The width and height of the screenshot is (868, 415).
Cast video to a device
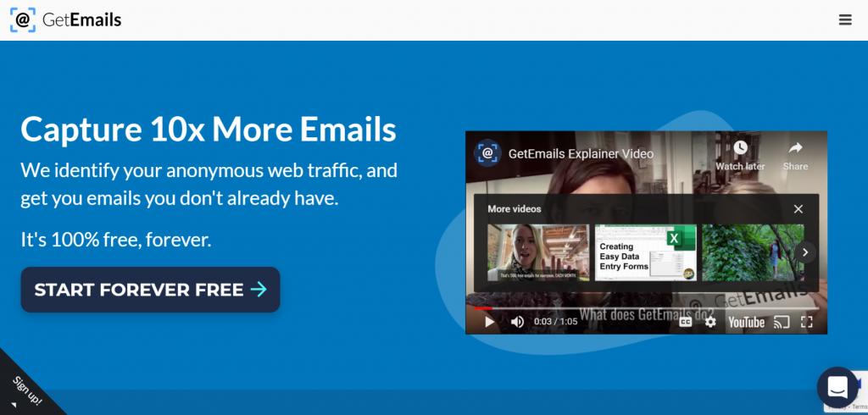(x=781, y=322)
